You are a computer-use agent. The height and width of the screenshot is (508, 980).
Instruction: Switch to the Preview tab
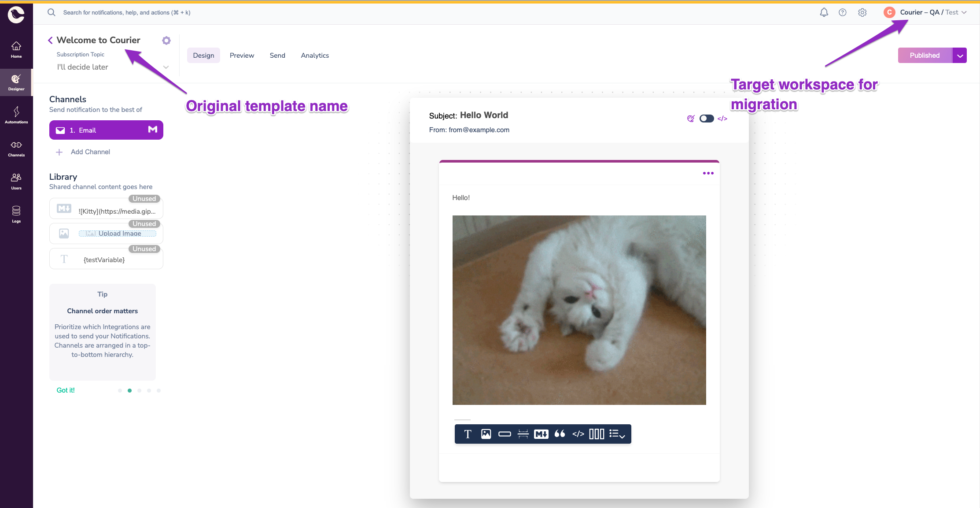242,55
